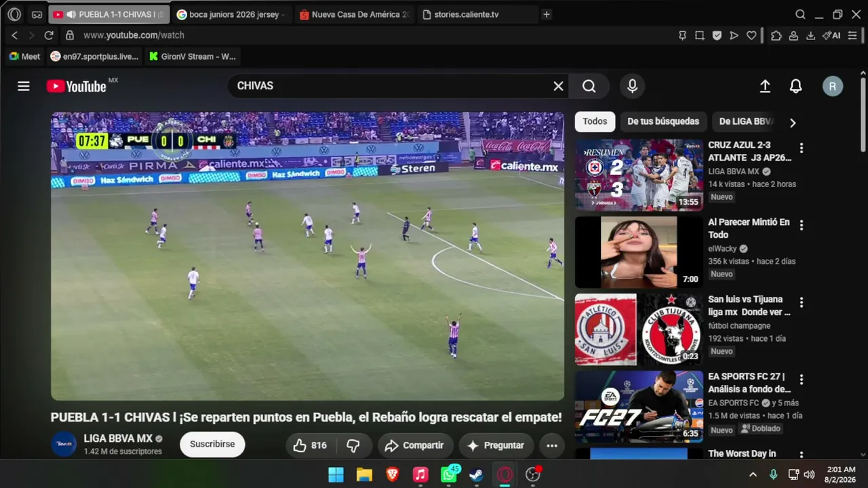This screenshot has height=488, width=868.
Task: Open more options for Al Parecer Mintió En Todo
Action: tap(802, 225)
